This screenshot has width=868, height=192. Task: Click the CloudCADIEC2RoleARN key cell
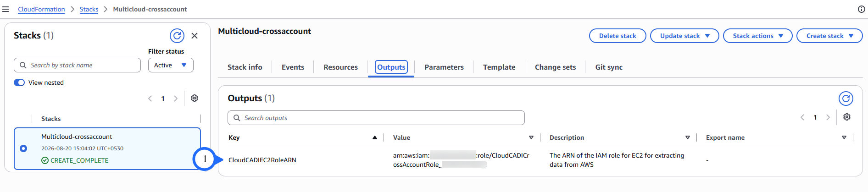click(x=262, y=160)
